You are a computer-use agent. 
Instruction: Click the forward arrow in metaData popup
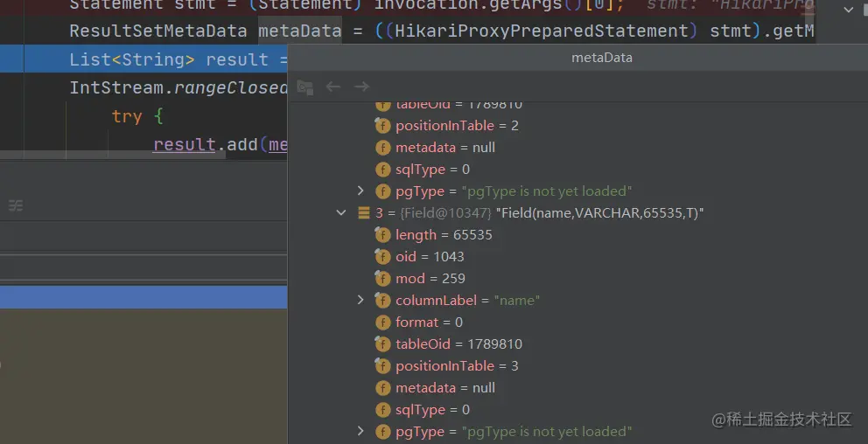click(x=361, y=87)
